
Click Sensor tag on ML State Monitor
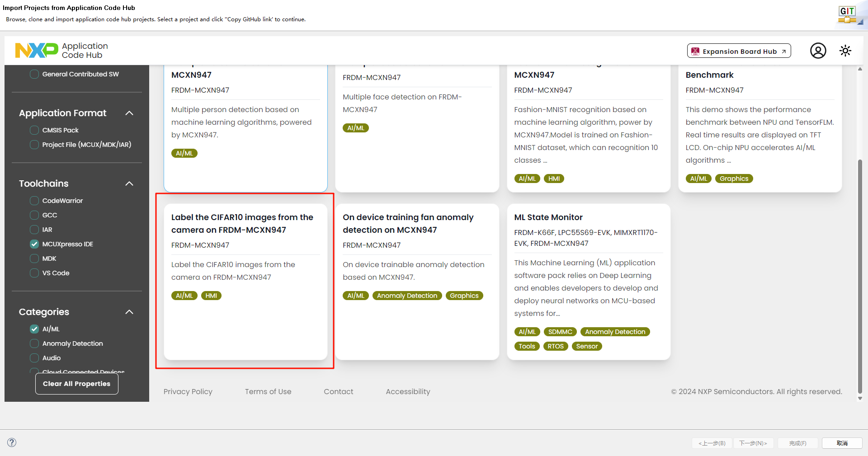pos(587,346)
